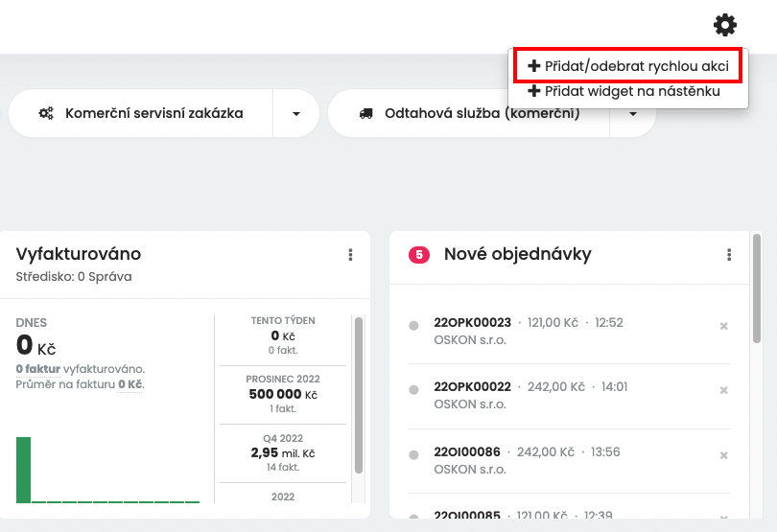The height and width of the screenshot is (532, 777).
Task: Click the green bar in invoicing chart
Action: (x=23, y=470)
